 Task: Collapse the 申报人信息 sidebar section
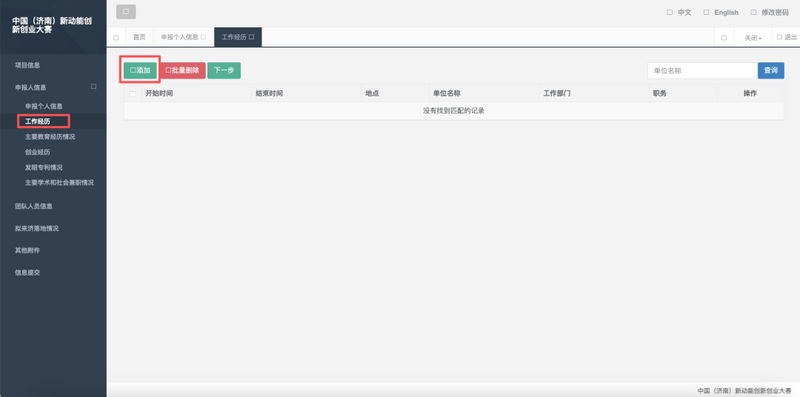click(x=94, y=87)
